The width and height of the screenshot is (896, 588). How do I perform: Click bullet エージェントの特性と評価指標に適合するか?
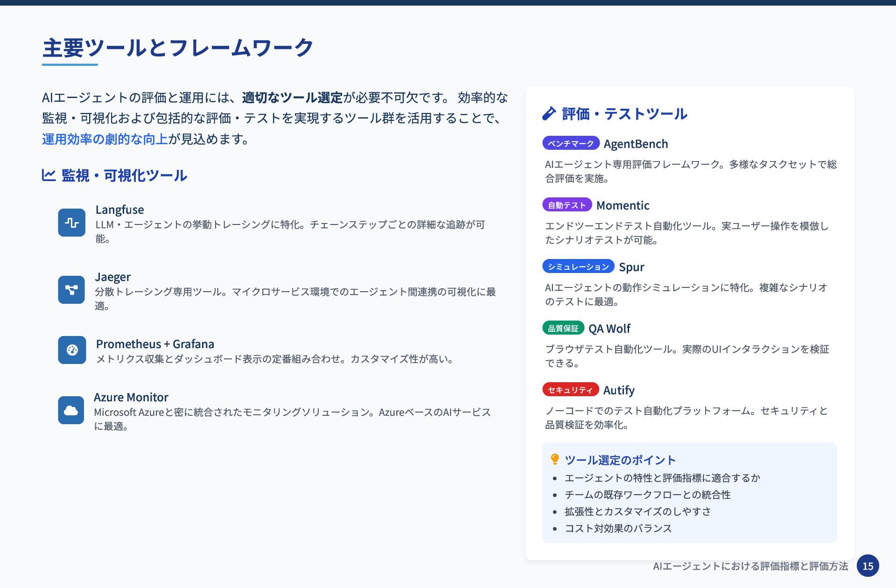pyautogui.click(x=662, y=478)
